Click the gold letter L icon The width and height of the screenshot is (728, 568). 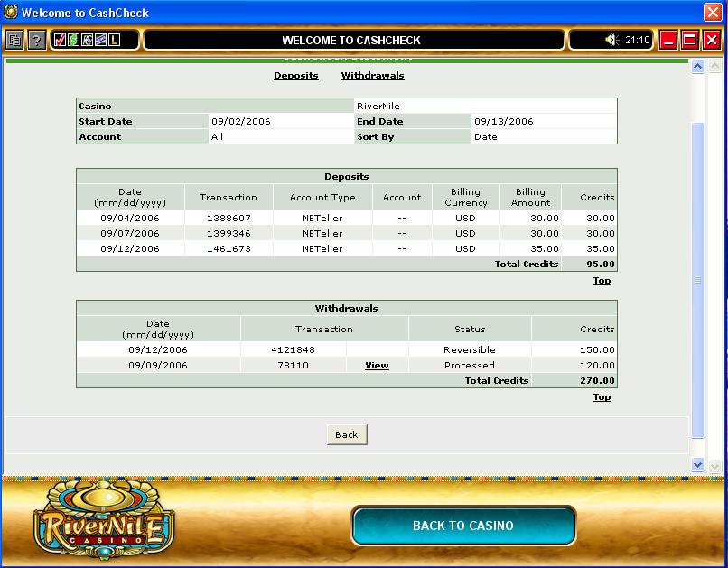(x=114, y=40)
